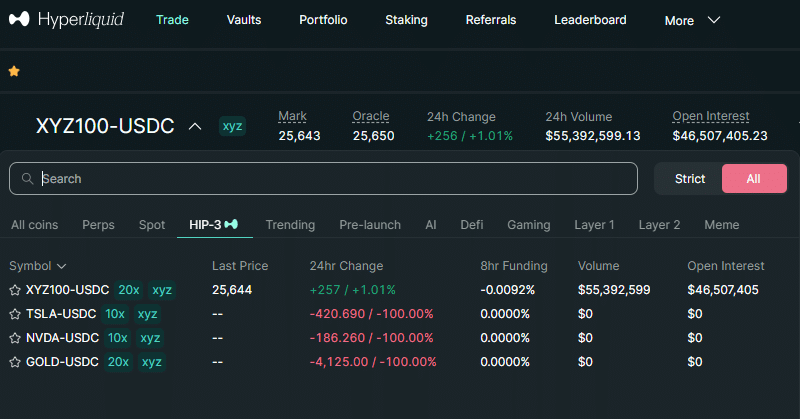Mark GOLD-USDC as favorite with star
800x419 pixels.
point(15,362)
